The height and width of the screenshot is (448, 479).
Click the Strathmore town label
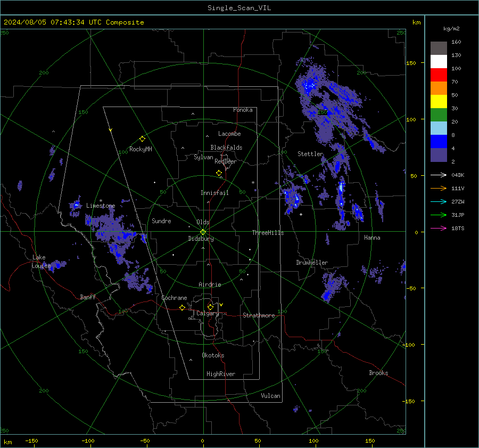[x=259, y=315]
